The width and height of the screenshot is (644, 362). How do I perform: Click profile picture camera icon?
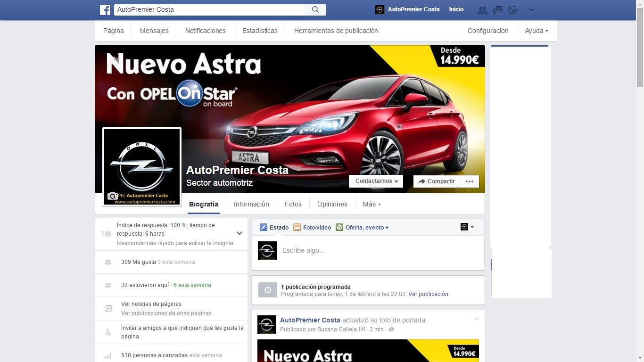pos(112,196)
